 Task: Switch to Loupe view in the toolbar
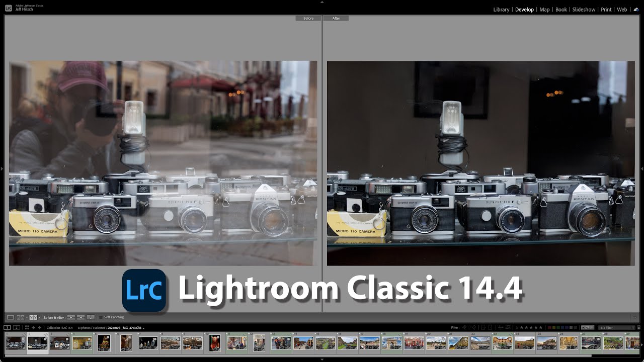pos(10,317)
